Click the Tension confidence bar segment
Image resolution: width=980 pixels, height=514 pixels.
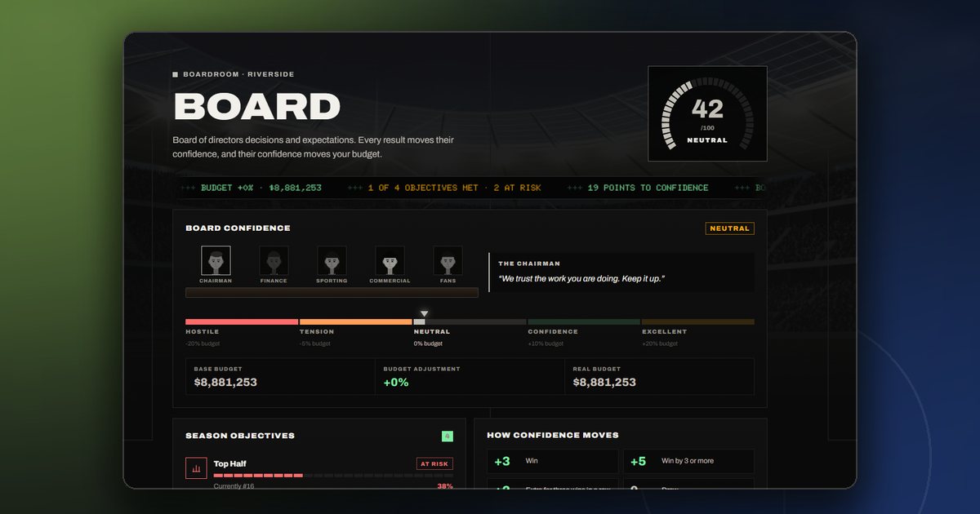tap(355, 322)
